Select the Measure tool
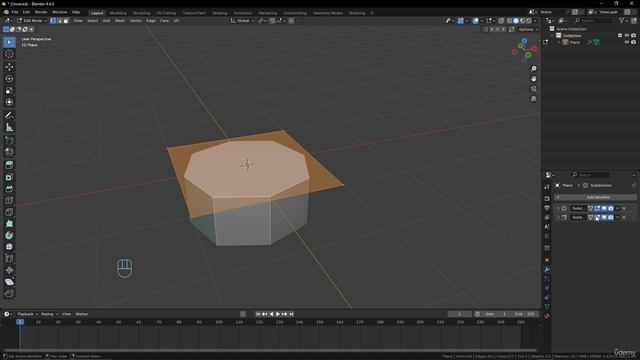 [x=9, y=127]
